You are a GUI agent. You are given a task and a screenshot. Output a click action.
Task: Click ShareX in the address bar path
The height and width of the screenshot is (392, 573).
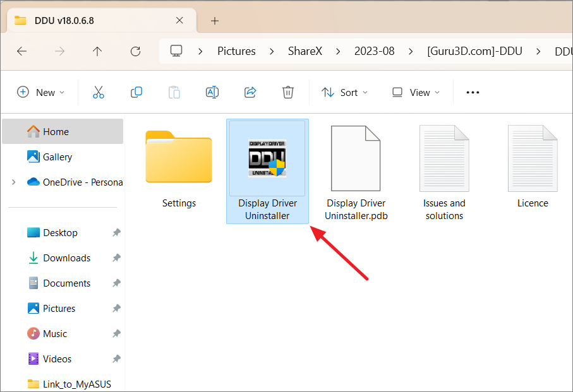(x=305, y=51)
